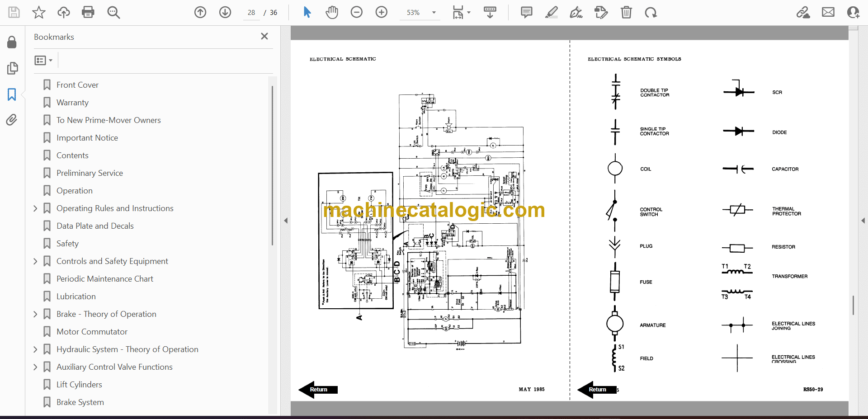The image size is (868, 419).
Task: Expand Auxiliary Control Valve Functions bookmark
Action: pyautogui.click(x=35, y=367)
